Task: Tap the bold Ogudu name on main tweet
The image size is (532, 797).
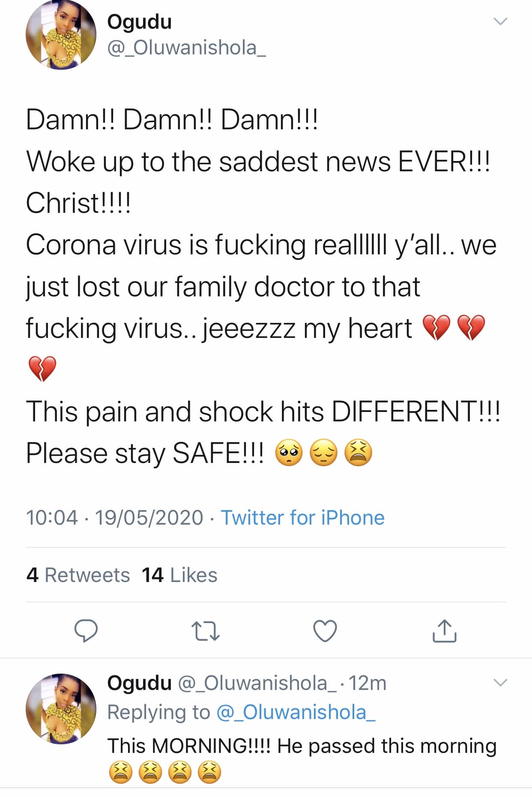Action: (x=139, y=21)
